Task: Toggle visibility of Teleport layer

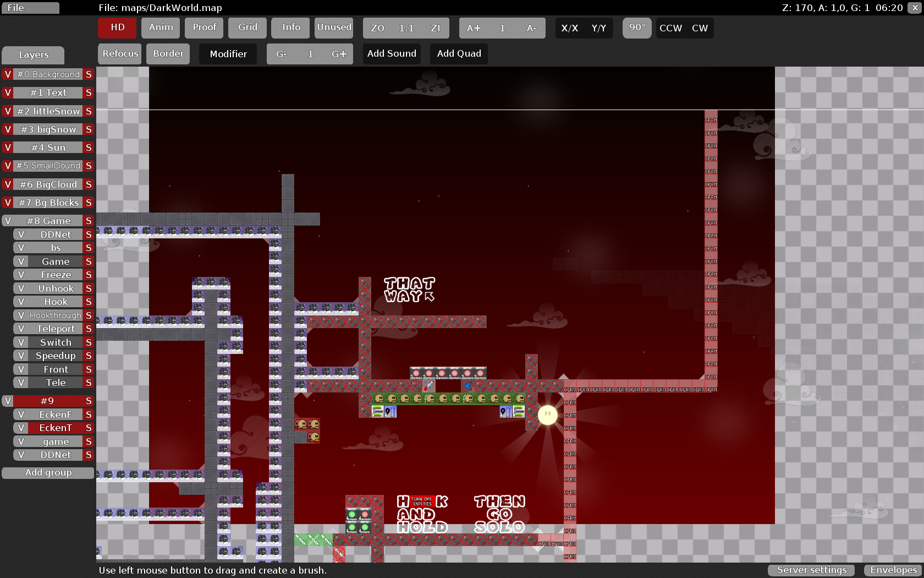Action: (x=21, y=329)
